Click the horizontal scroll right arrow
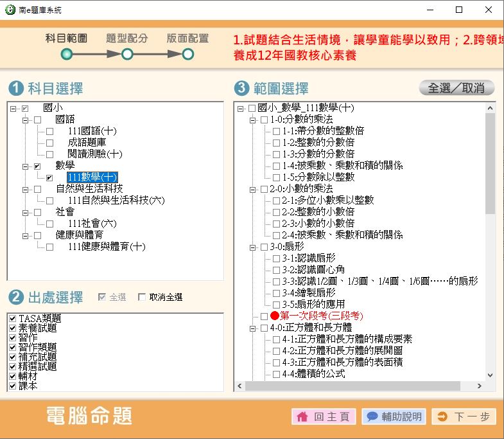Screen dimensions: 504x439 tap(480, 386)
